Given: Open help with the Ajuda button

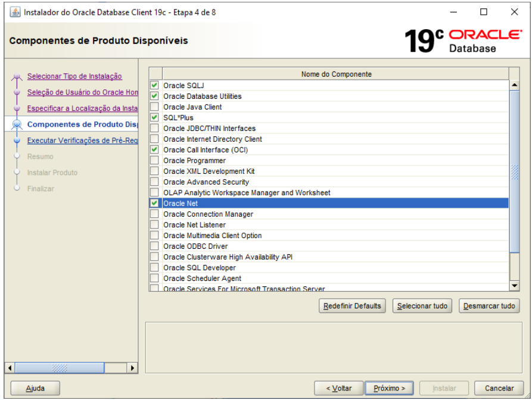Looking at the screenshot, I should click(35, 388).
